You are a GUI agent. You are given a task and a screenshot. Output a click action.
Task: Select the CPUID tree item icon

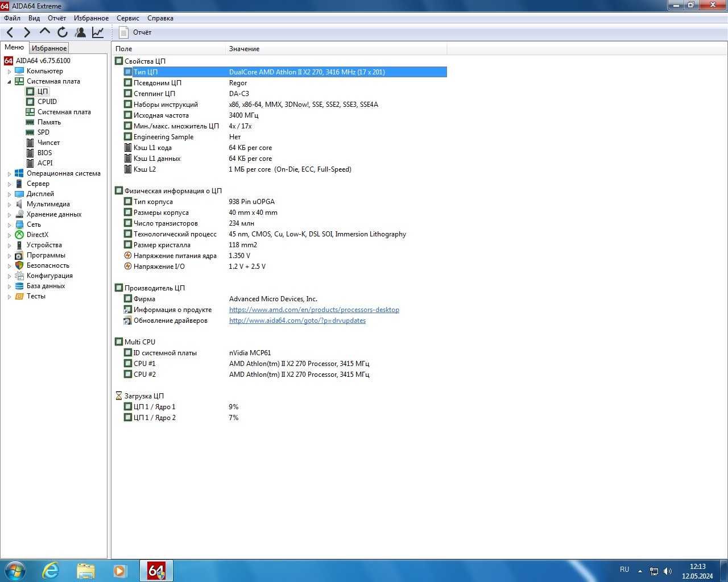pyautogui.click(x=30, y=102)
